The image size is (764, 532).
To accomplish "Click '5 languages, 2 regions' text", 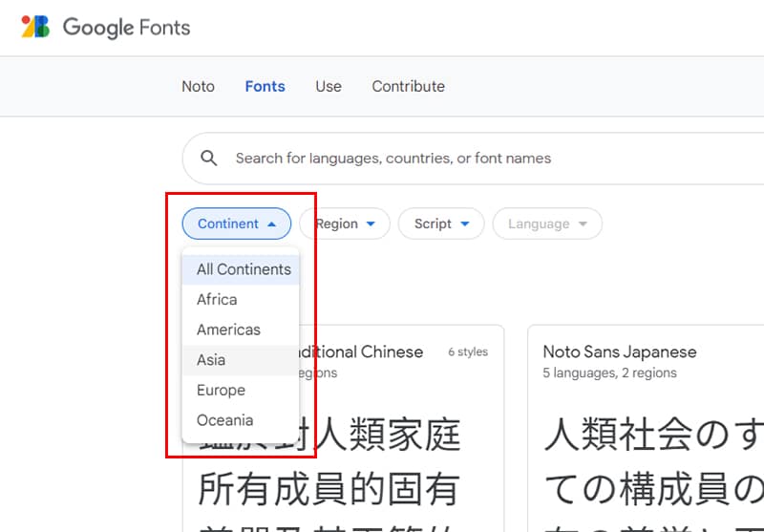I will (x=609, y=372).
